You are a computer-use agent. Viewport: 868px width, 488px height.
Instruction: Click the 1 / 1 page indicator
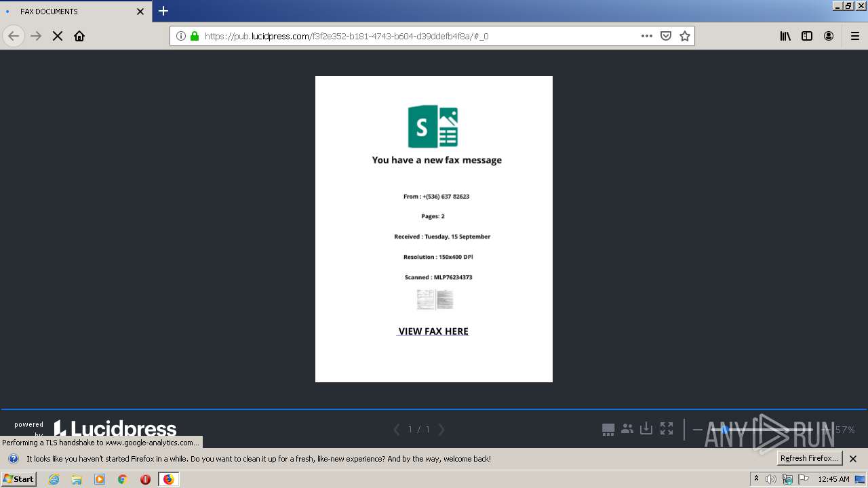tap(419, 430)
